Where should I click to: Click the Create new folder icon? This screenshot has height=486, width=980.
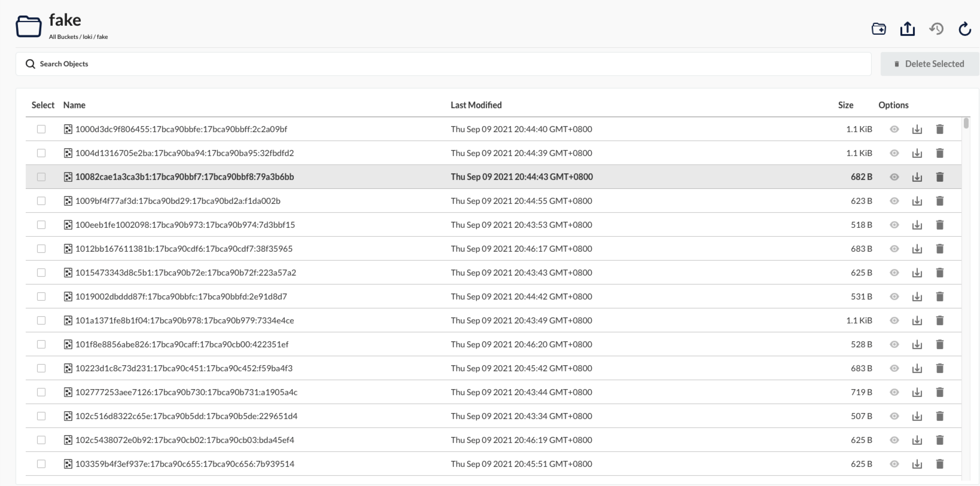(878, 29)
